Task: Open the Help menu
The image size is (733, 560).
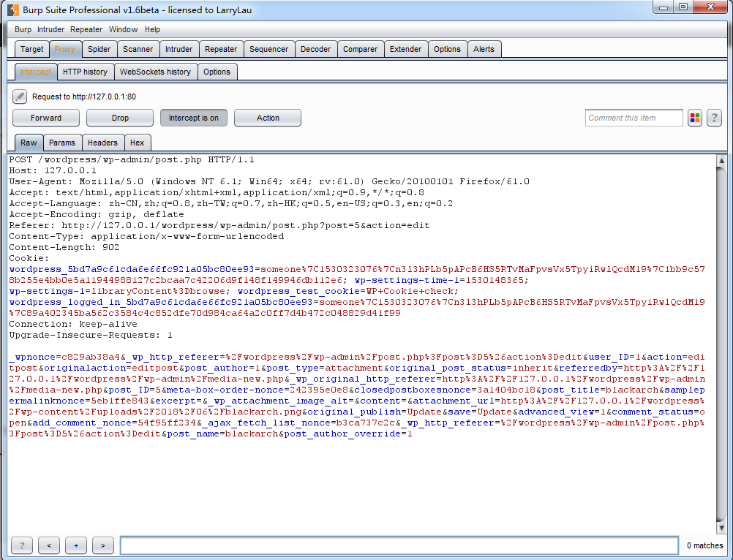Action: (x=152, y=29)
